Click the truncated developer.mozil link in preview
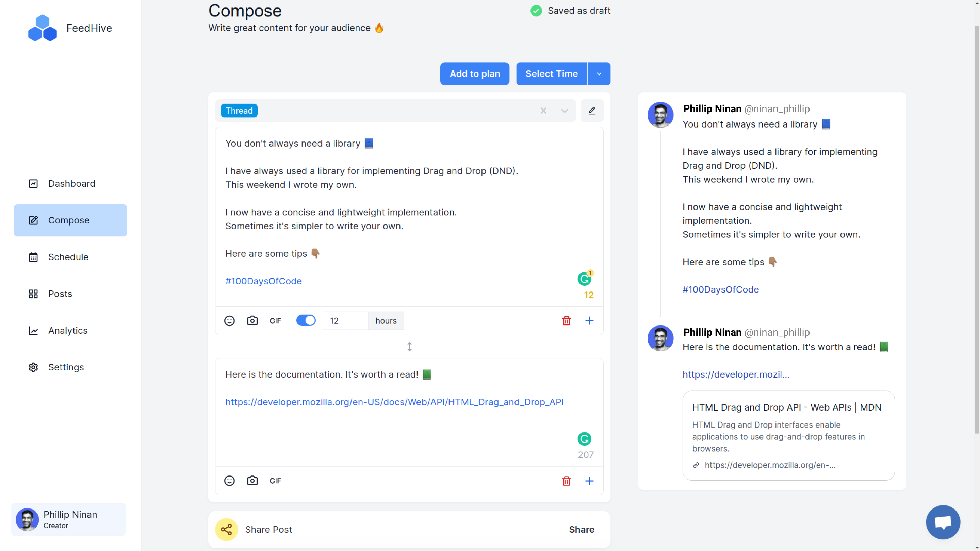Screen dimensions: 980x551 coord(736,374)
